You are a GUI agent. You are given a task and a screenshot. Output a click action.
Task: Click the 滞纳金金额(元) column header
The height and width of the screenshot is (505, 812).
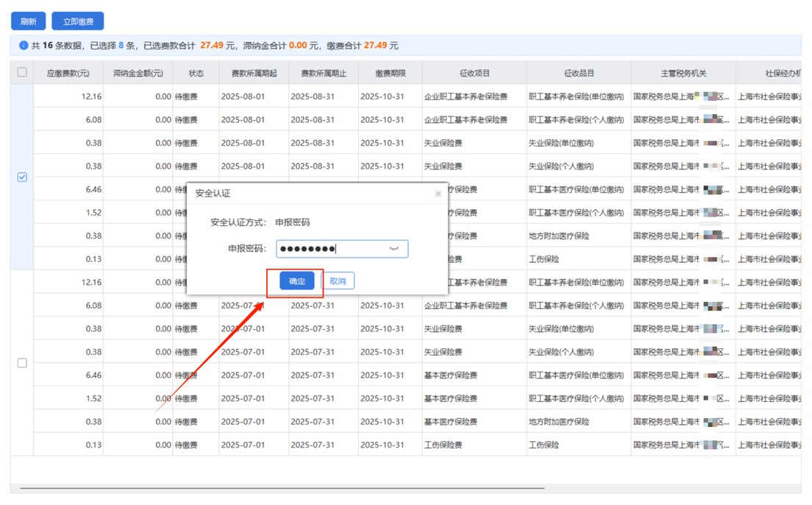138,74
